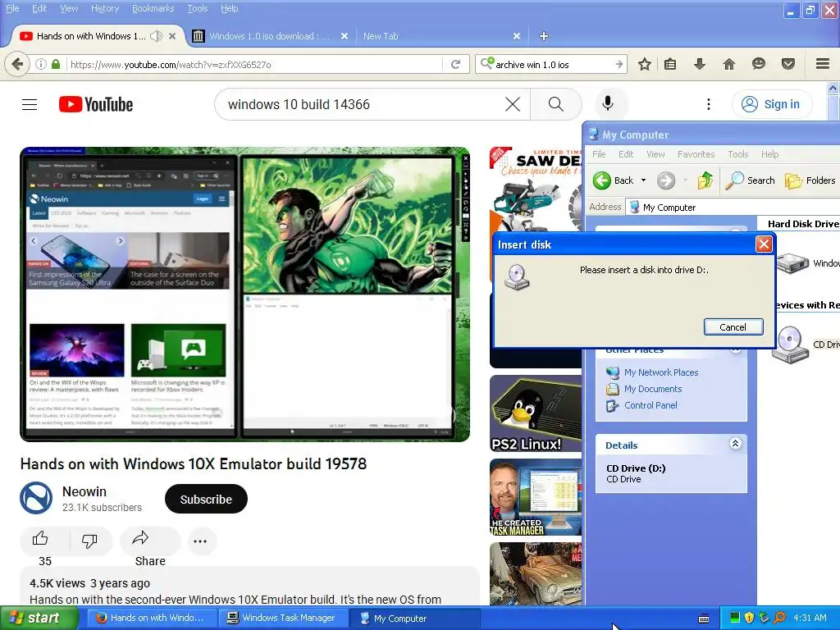Click Search in My Computer toolbar

point(750,180)
